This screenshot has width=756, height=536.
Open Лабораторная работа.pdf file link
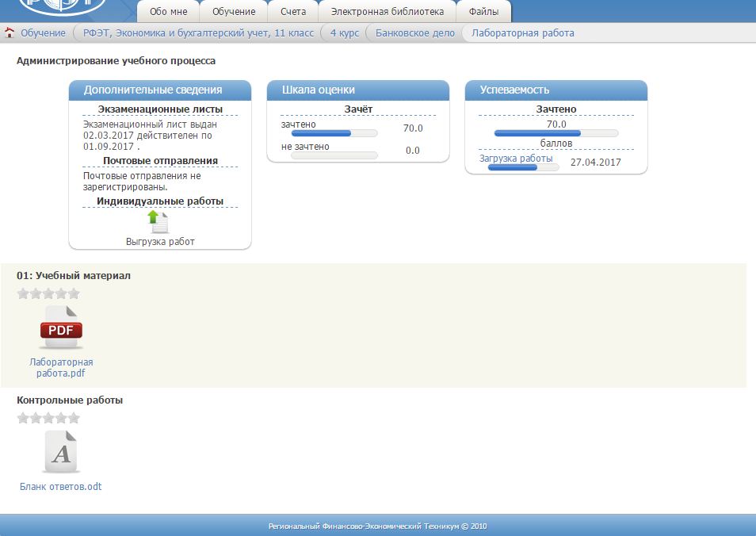(61, 368)
